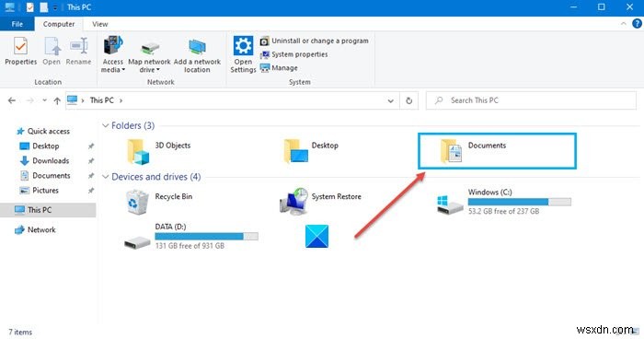Click the 53.2 GB free of 237 GB text
The width and height of the screenshot is (644, 339).
tap(503, 211)
